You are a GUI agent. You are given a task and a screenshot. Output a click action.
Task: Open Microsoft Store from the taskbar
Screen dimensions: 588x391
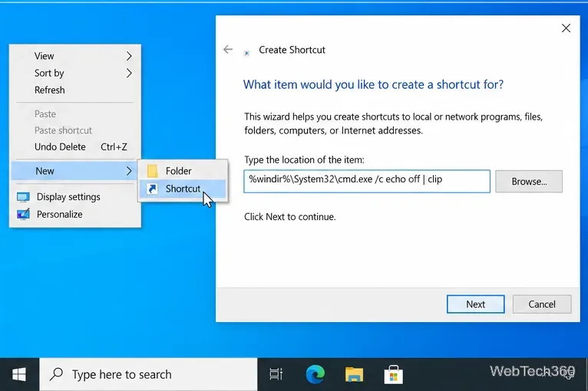(x=393, y=374)
